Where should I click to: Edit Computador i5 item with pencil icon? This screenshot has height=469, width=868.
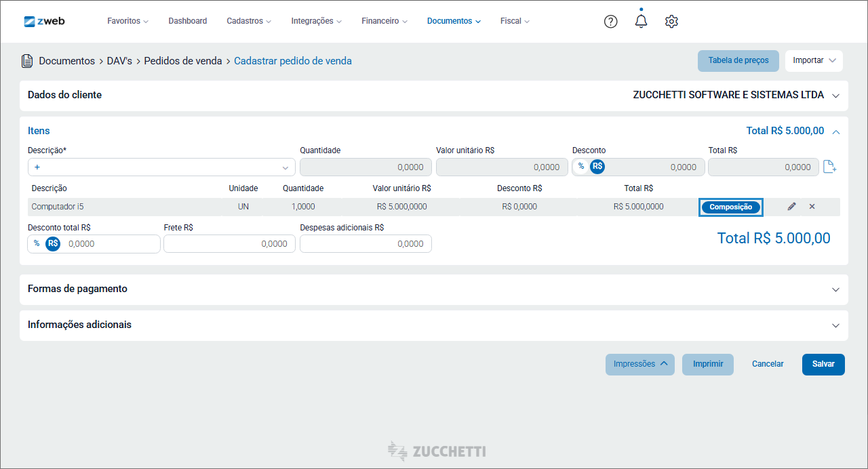791,207
